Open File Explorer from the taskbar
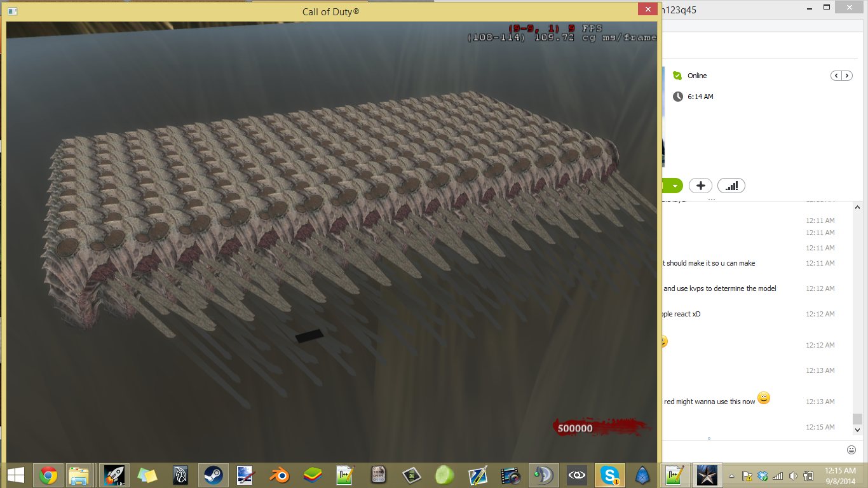This screenshot has height=488, width=868. pyautogui.click(x=79, y=475)
